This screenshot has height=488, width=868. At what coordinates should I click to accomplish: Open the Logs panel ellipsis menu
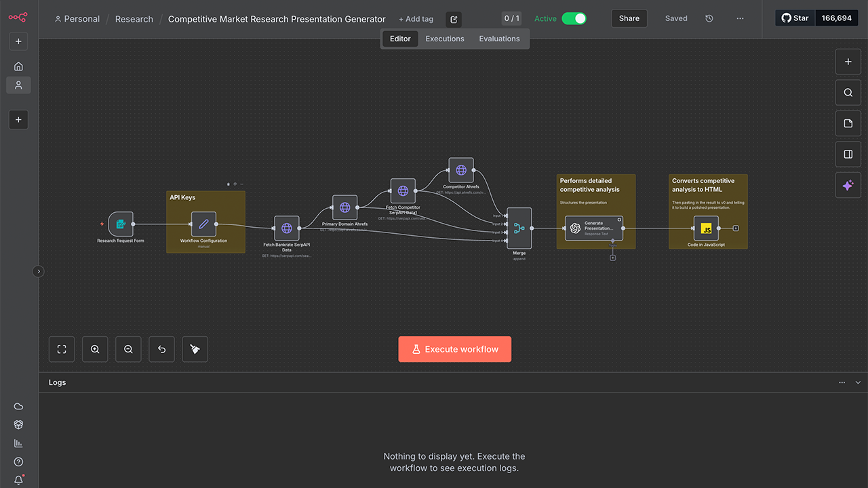tap(842, 382)
